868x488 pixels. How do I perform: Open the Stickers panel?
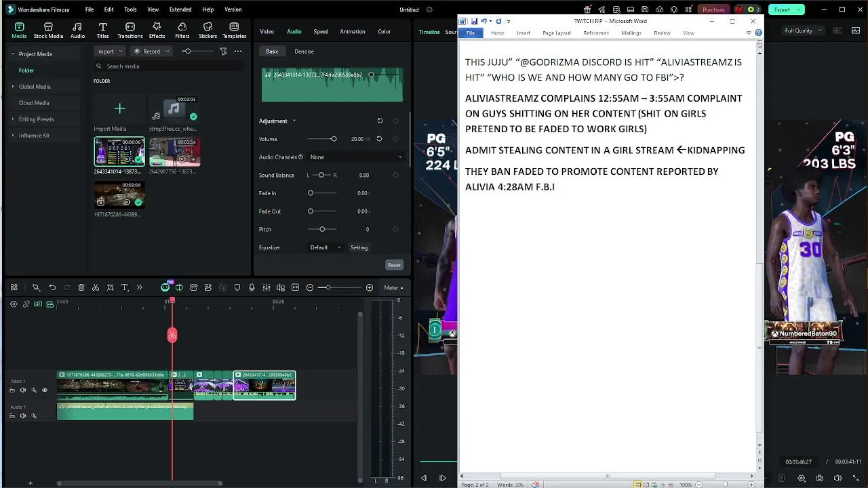click(208, 30)
